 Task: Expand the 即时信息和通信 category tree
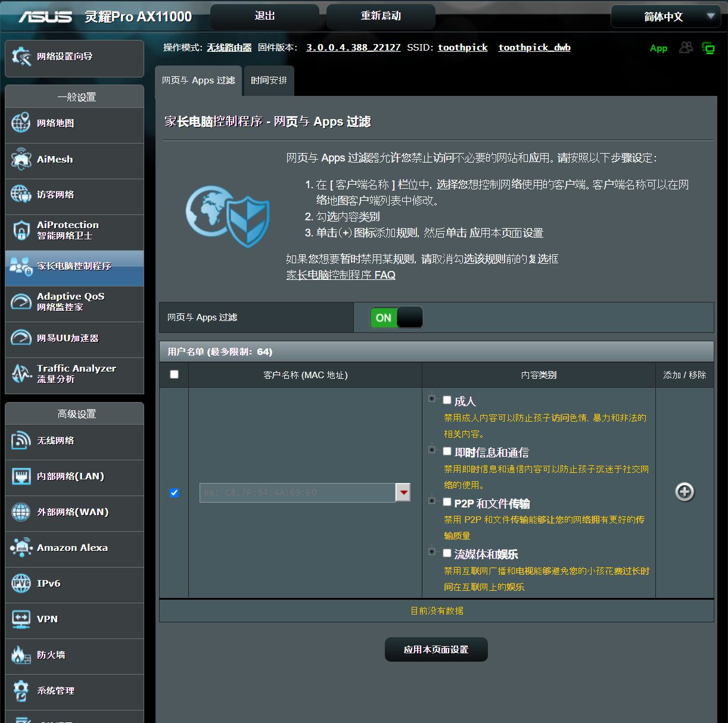pyautogui.click(x=431, y=450)
